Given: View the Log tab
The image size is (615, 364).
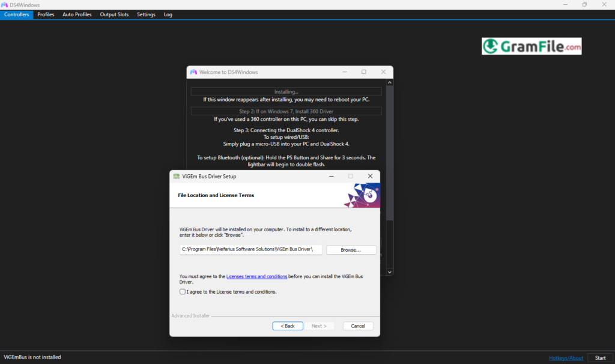Looking at the screenshot, I should click(168, 14).
